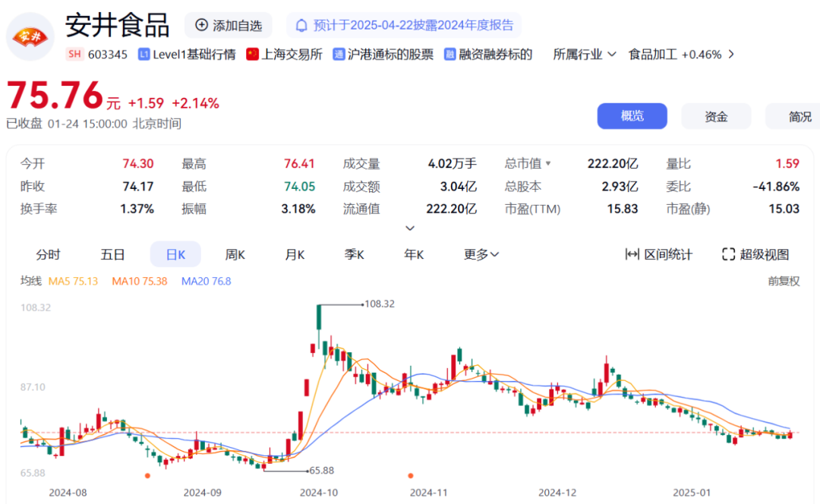Click the bell reminder icon
The width and height of the screenshot is (820, 504).
pyautogui.click(x=301, y=26)
